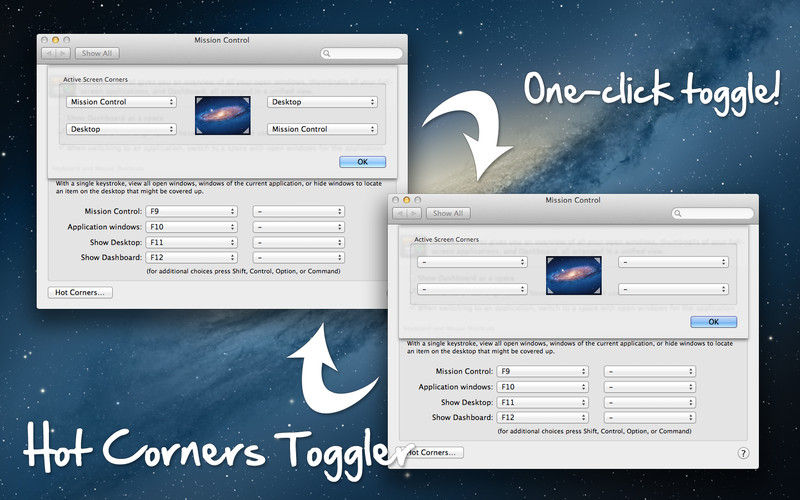Open empty top-left corner dropdown in right window
The width and height of the screenshot is (800, 500).
[472, 262]
